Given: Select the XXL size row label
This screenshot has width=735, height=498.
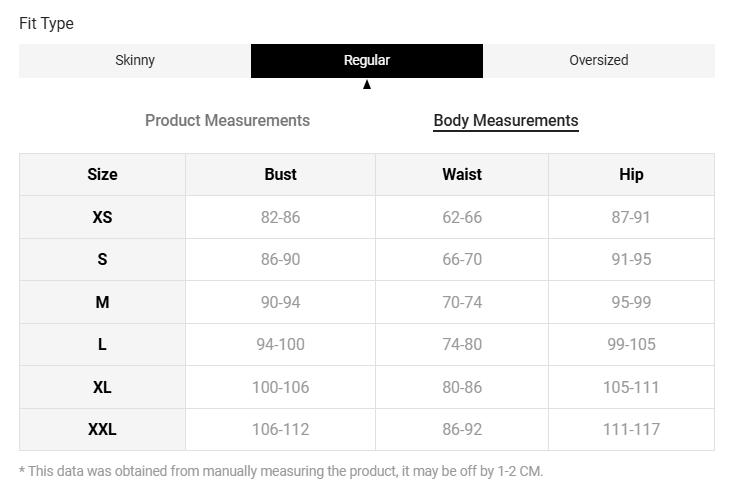Looking at the screenshot, I should click(102, 429).
